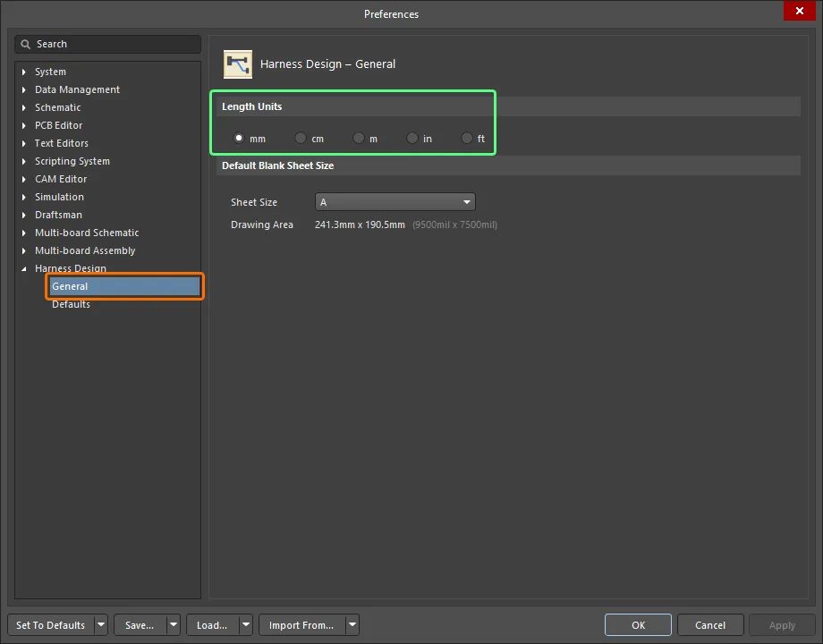Open the Save dropdown arrow
Screen dimensions: 823x644
(173, 625)
